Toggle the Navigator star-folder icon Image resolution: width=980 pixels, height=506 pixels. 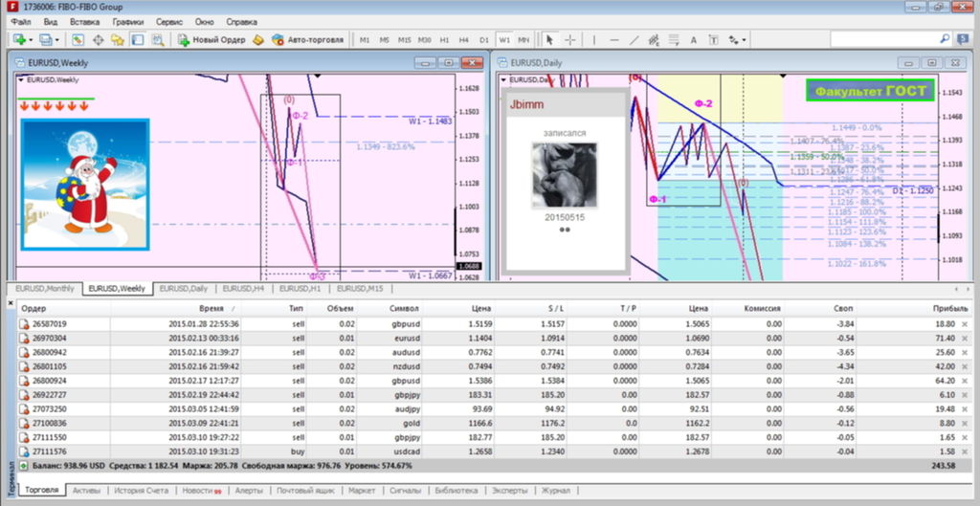(118, 40)
